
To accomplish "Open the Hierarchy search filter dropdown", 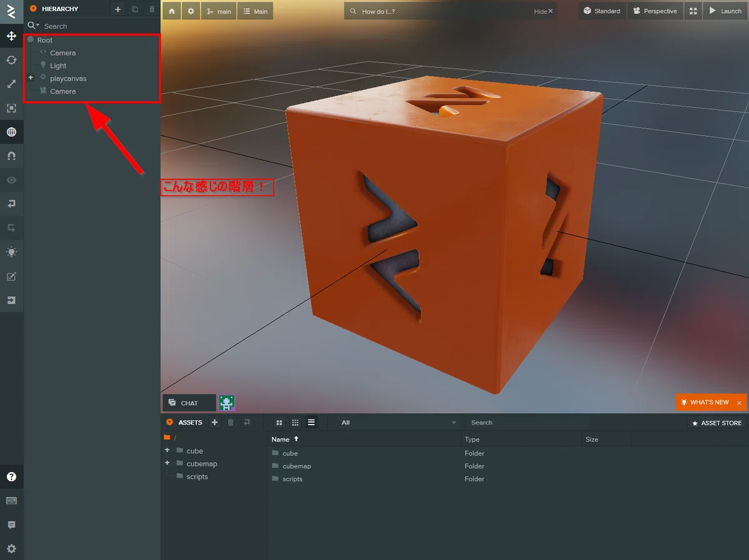I will (x=33, y=26).
